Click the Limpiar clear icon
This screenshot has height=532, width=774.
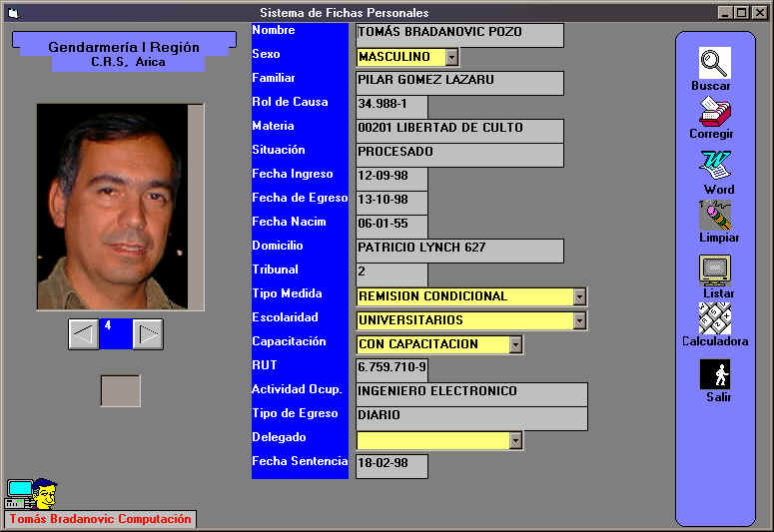[715, 215]
